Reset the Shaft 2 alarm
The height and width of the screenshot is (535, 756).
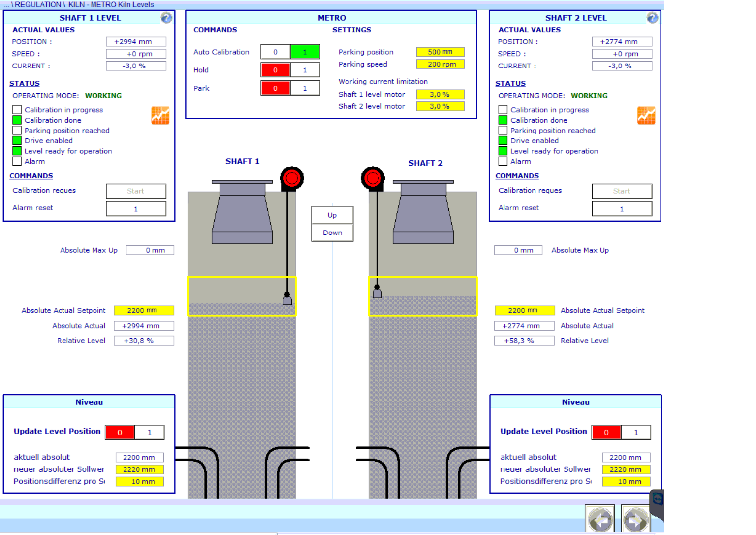coord(622,209)
